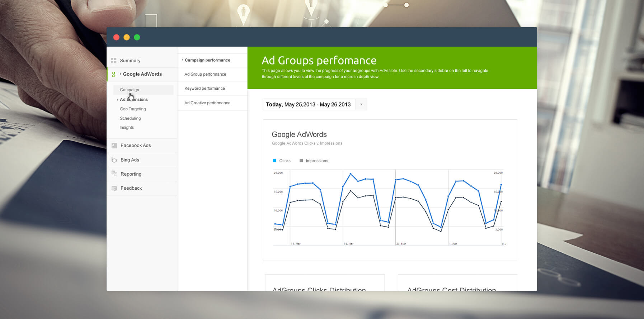The height and width of the screenshot is (319, 644).
Task: Click the Today date range field
Action: coord(309,104)
